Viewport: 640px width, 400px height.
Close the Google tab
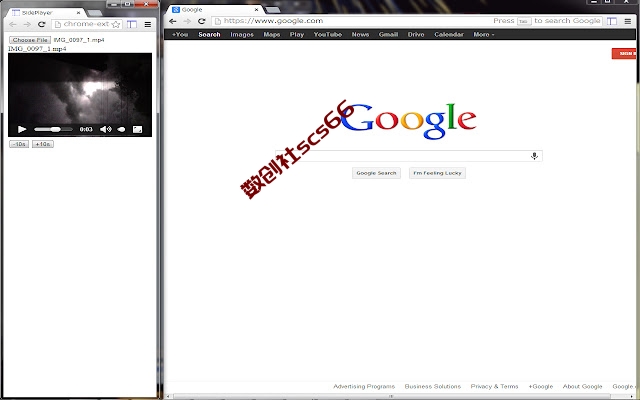(256, 9)
